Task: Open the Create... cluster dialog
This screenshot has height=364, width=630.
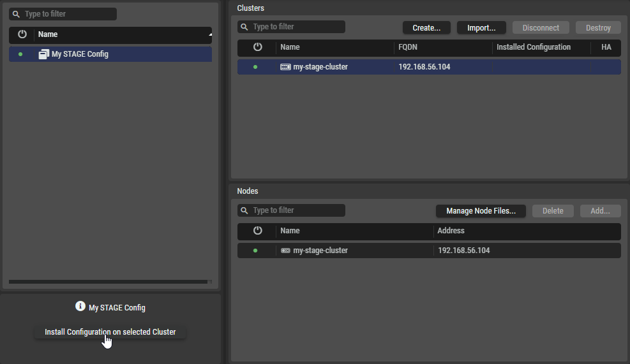Action: [426, 27]
